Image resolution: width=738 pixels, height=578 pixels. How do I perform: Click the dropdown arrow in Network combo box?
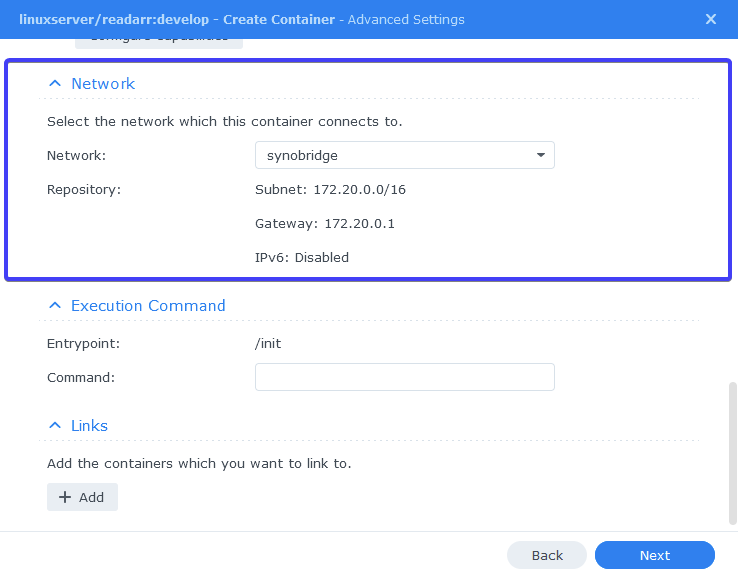[541, 155]
